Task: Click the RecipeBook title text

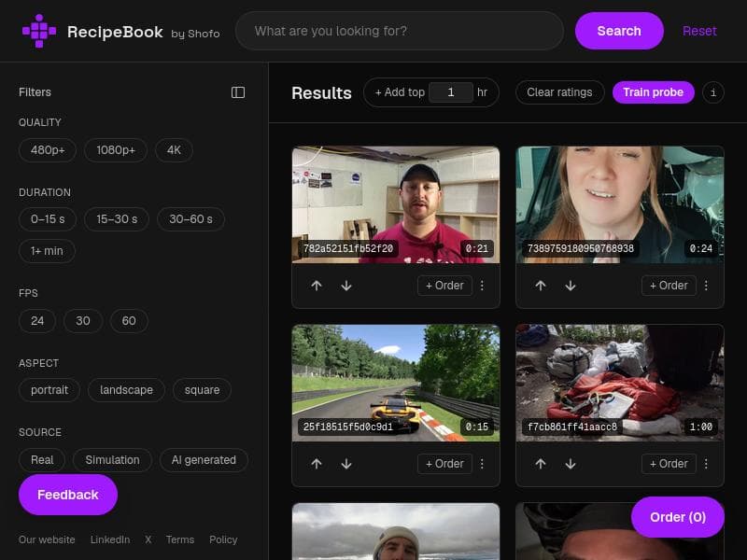Action: [x=115, y=32]
